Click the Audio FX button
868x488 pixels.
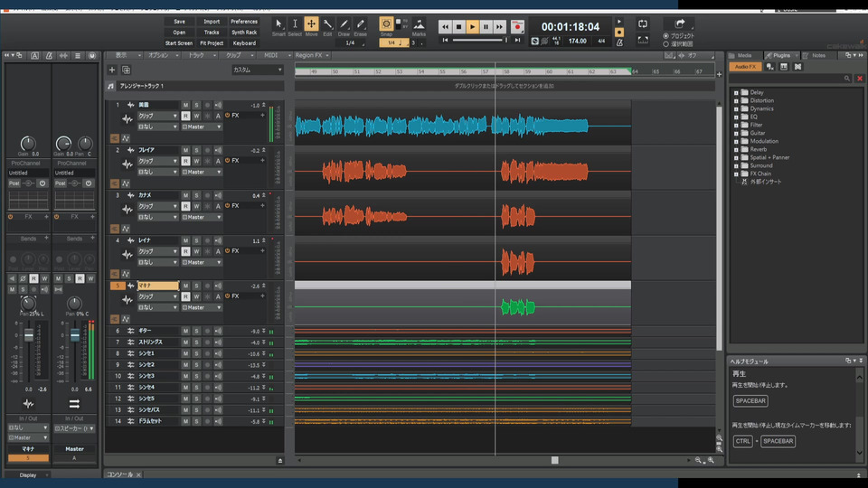point(746,66)
